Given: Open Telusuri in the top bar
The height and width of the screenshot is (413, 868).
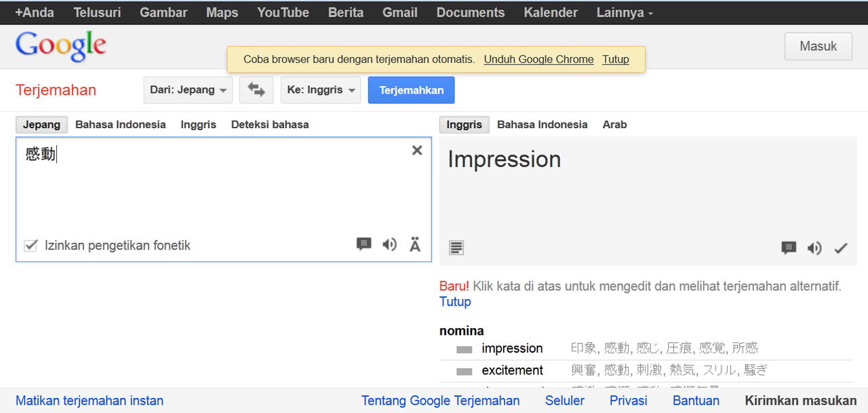Looking at the screenshot, I should click(x=97, y=12).
